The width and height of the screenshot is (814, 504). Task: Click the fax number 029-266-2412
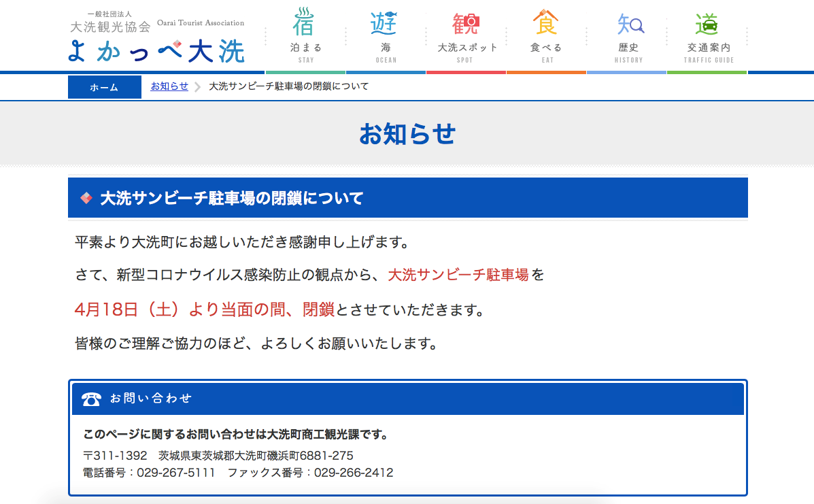[x=354, y=472]
